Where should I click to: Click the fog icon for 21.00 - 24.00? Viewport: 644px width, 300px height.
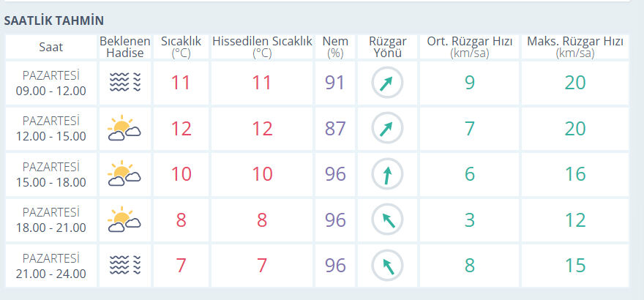pos(124,265)
